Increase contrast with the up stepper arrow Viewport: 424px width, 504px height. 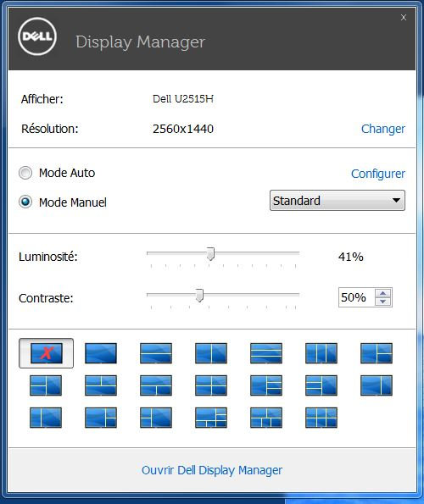coord(382,293)
